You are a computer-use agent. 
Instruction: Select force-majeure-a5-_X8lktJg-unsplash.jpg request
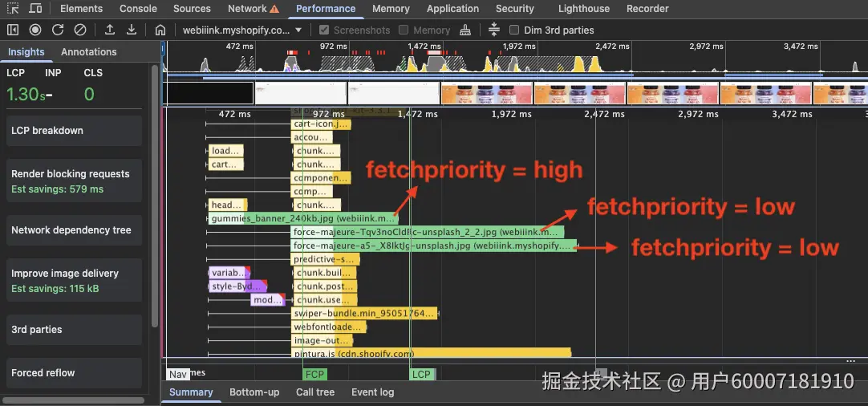click(434, 246)
